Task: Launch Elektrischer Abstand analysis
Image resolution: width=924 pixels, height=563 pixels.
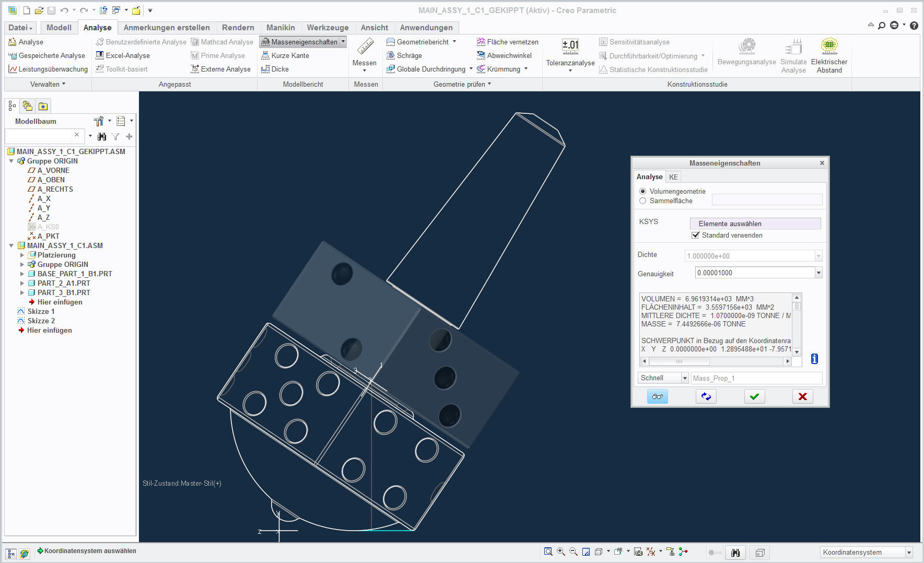Action: 829,55
